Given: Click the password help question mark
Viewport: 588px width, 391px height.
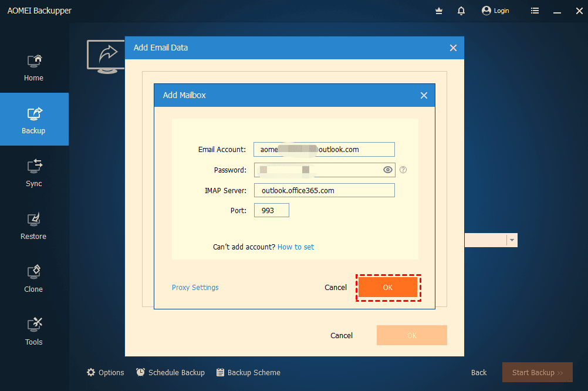Looking at the screenshot, I should coord(403,170).
